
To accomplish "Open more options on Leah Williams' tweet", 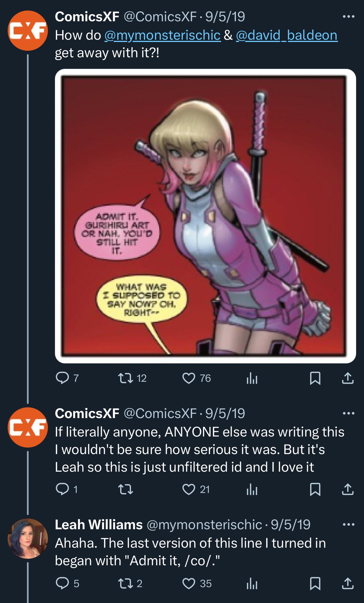I will click(x=348, y=524).
